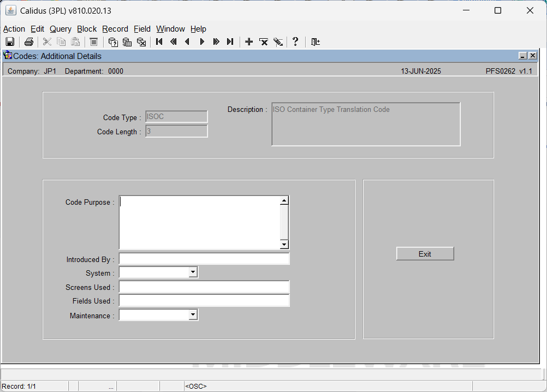
Task: Click in the Code Purpose text area
Action: (200, 223)
